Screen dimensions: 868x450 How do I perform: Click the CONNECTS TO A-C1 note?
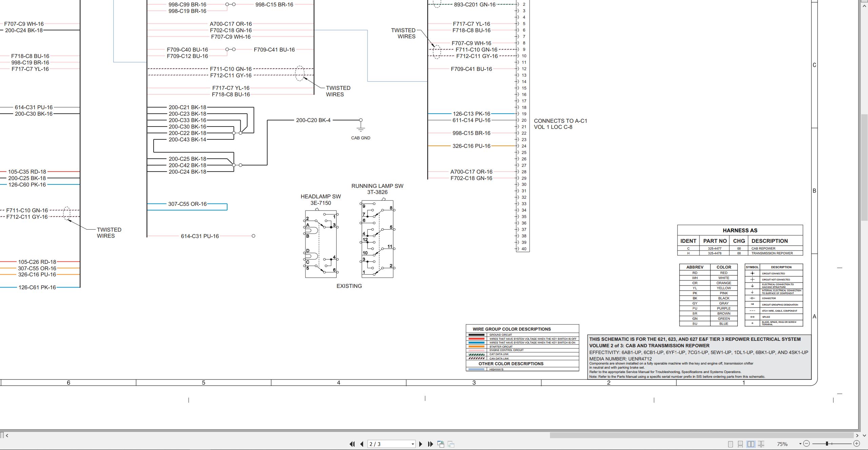pos(560,121)
